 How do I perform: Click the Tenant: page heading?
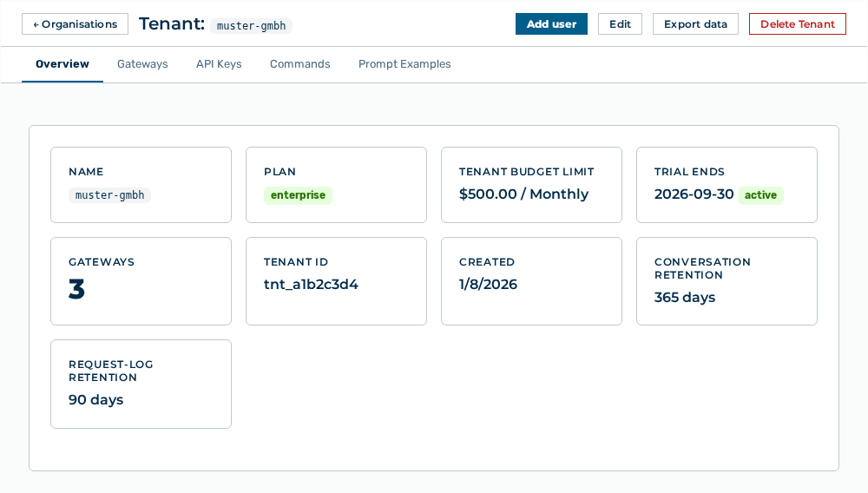coord(172,23)
